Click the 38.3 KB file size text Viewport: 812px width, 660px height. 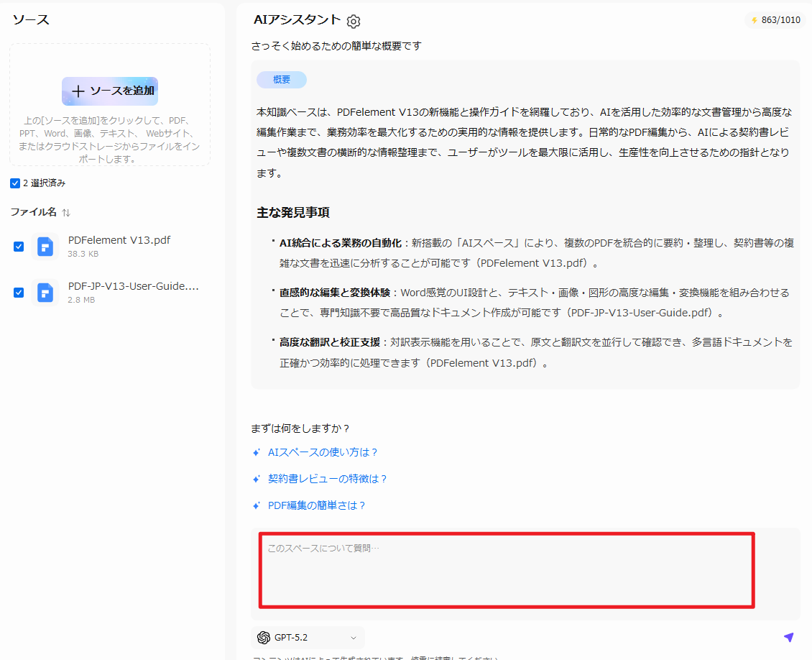point(83,254)
